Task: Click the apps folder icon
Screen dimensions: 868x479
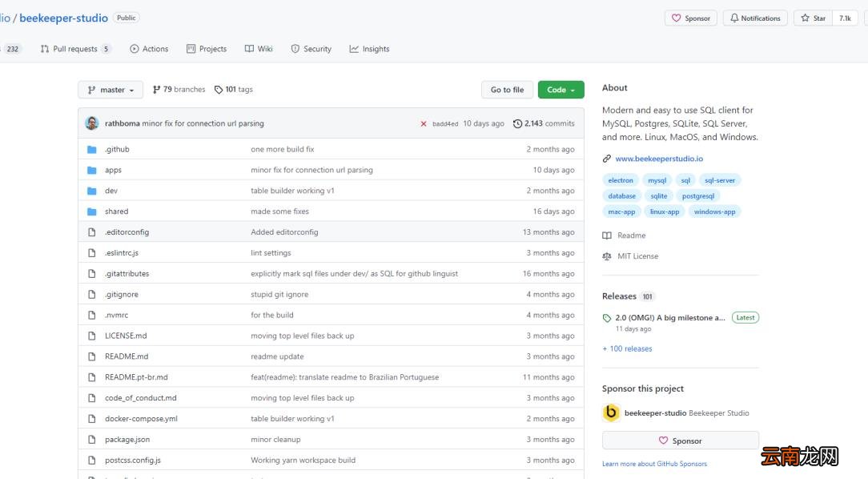Action: [x=92, y=170]
